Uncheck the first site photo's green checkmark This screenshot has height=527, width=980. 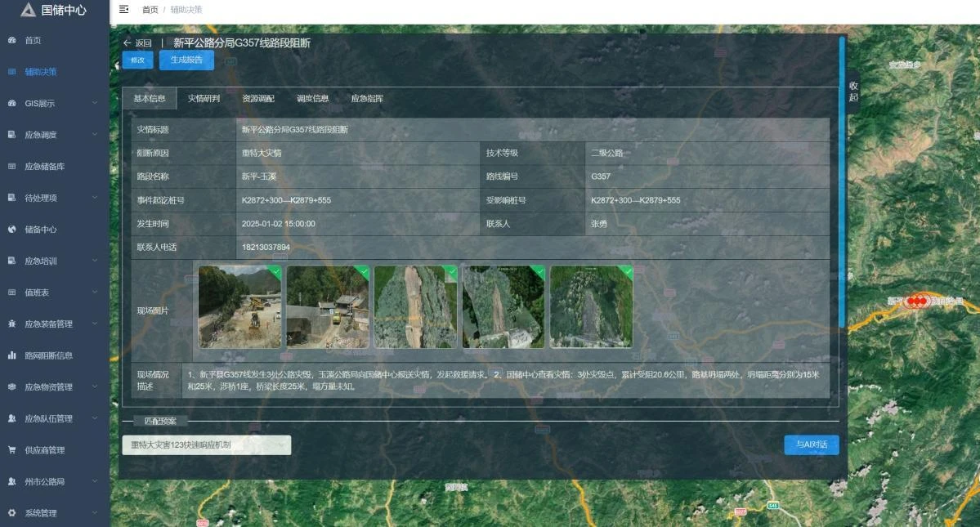pos(275,271)
